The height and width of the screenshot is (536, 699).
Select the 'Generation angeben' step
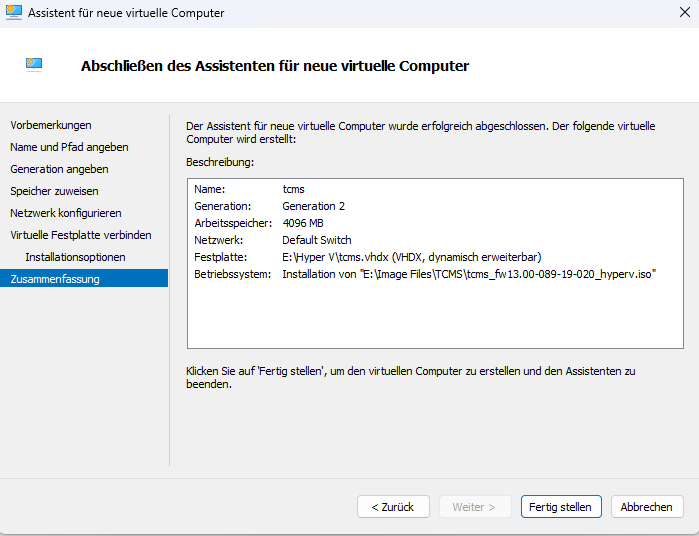(x=59, y=169)
